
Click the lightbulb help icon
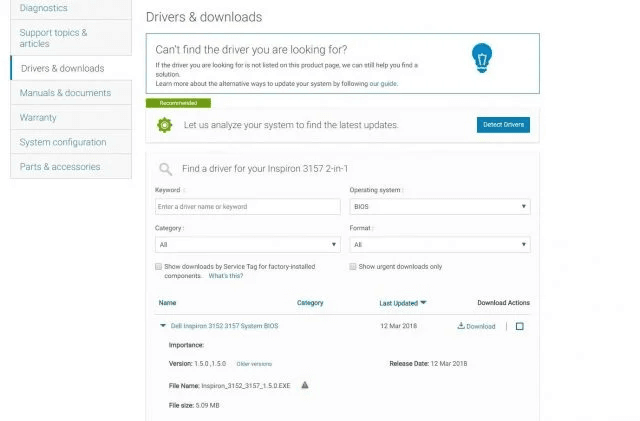[483, 60]
